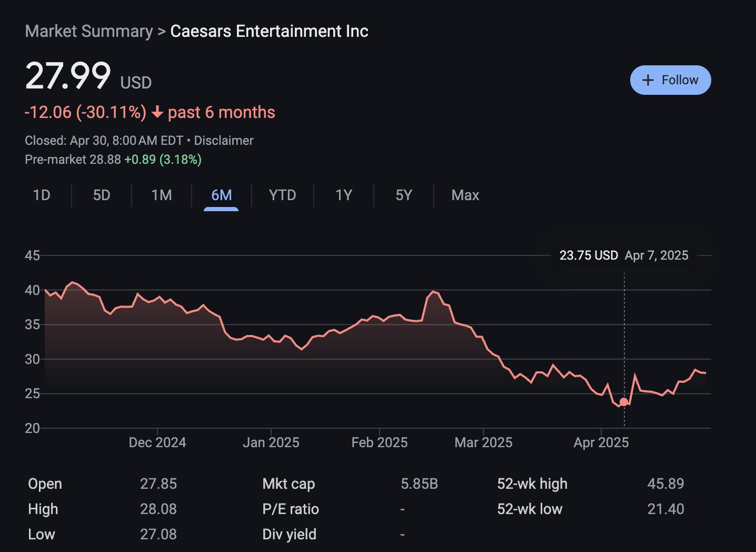Click the 52-wk high value 45.89

pyautogui.click(x=665, y=484)
